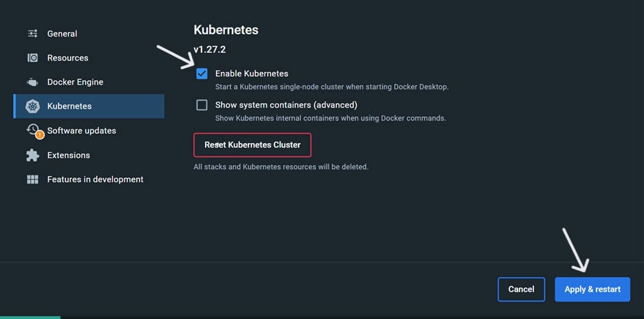The height and width of the screenshot is (319, 644).
Task: Cancel the settings changes
Action: point(521,289)
